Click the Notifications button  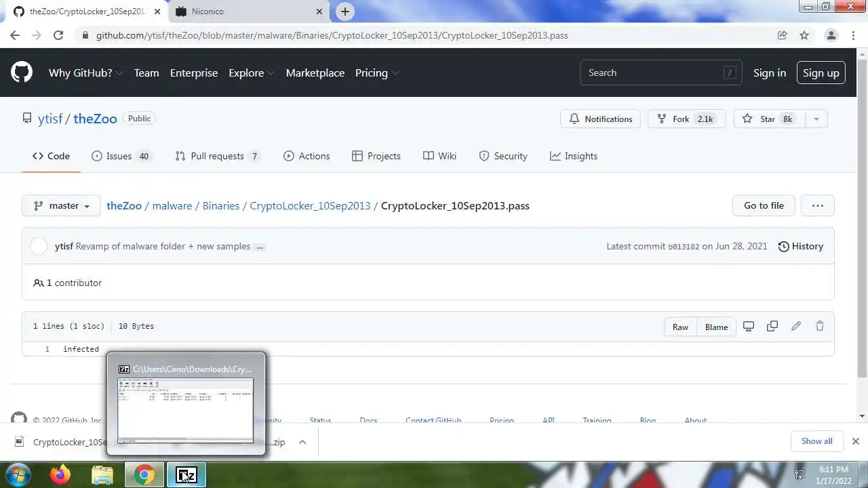(x=601, y=119)
